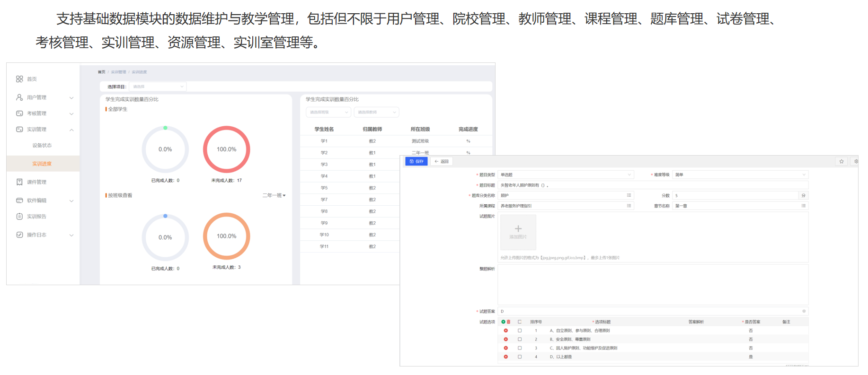Click the green add option icon

pyautogui.click(x=503, y=322)
